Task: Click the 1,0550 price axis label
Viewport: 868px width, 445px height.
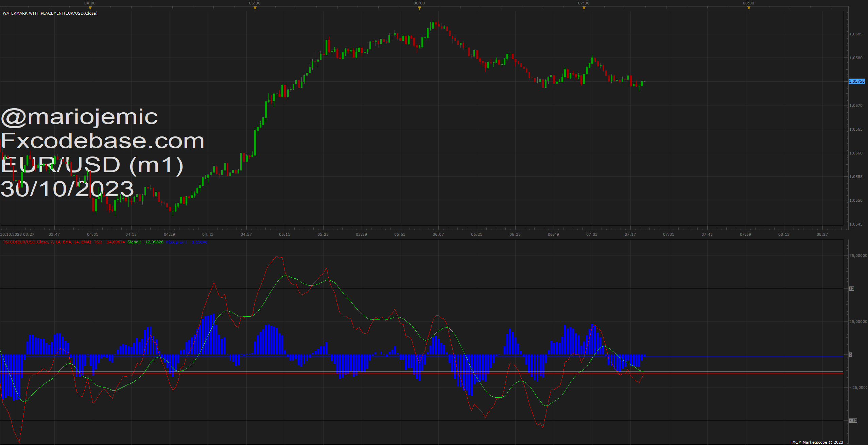Action: (x=856, y=200)
